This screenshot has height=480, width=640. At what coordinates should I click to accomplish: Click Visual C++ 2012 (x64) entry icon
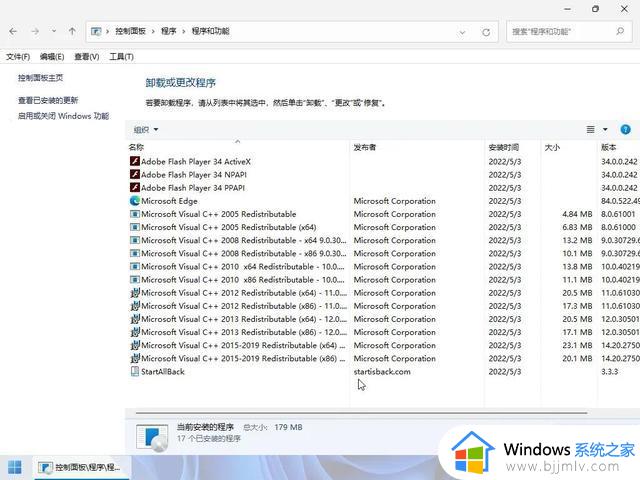(135, 293)
